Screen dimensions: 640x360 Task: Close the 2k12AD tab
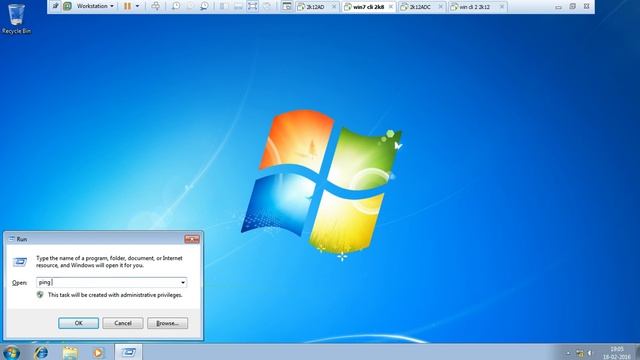pos(334,7)
